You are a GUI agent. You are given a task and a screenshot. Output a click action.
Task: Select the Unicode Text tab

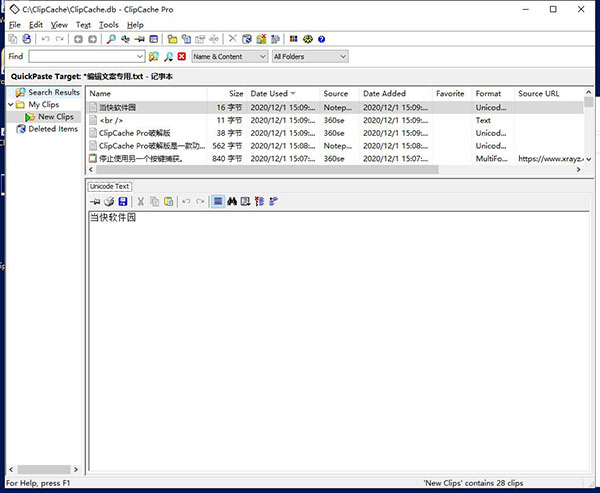click(x=109, y=186)
